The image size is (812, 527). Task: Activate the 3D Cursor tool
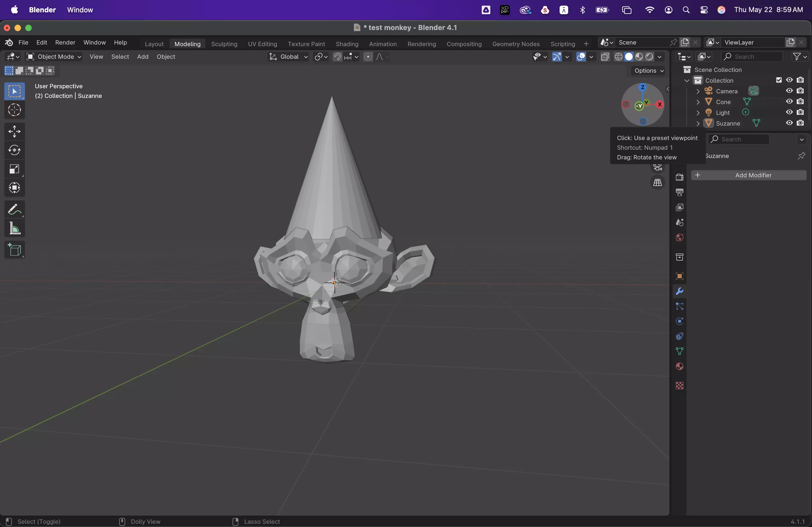click(x=14, y=110)
